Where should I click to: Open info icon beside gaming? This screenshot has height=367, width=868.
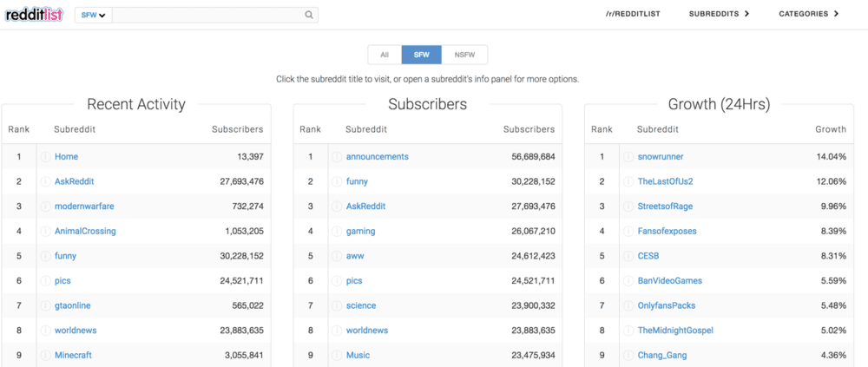[x=337, y=231]
